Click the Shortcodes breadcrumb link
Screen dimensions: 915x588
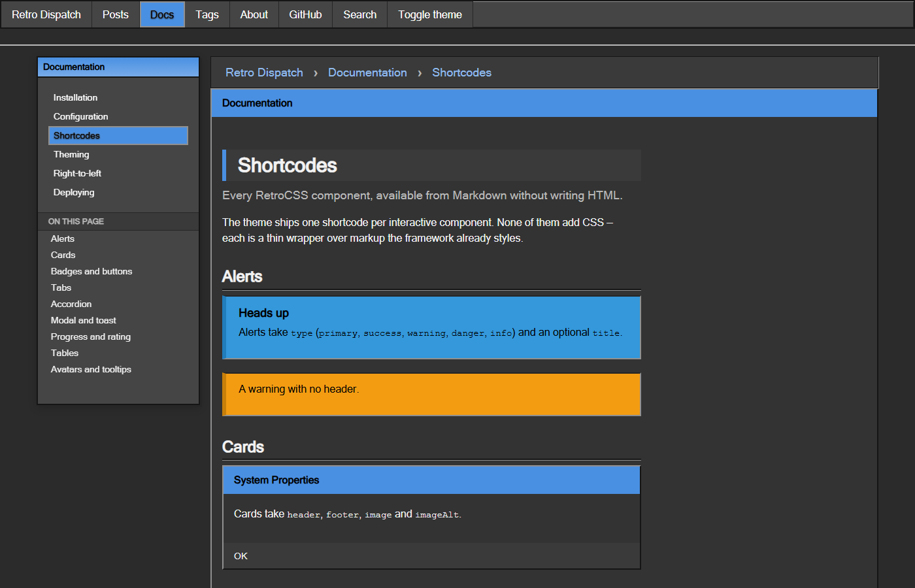[461, 73]
